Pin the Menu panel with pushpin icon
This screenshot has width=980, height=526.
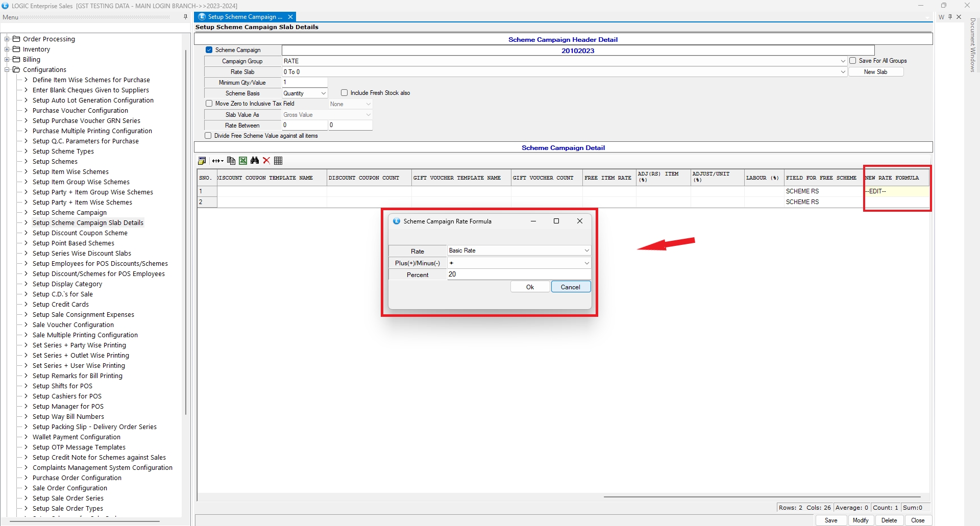[x=185, y=17]
